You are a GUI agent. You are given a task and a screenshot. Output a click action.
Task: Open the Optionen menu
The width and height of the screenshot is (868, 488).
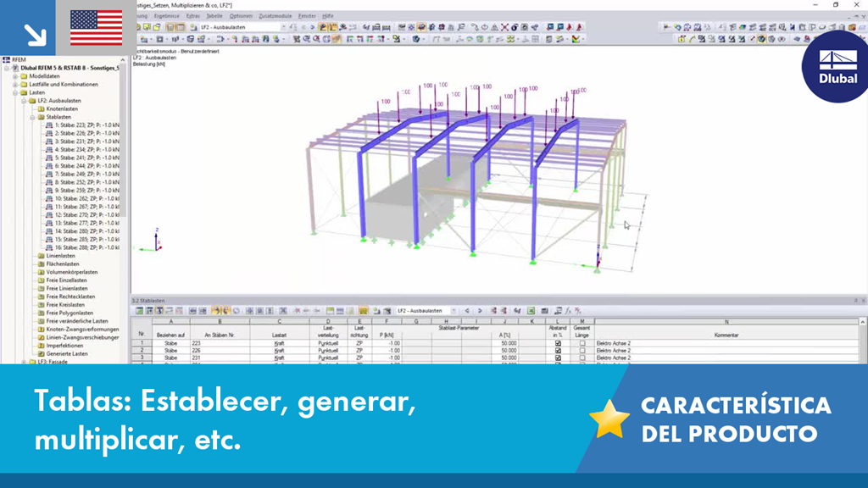(241, 16)
